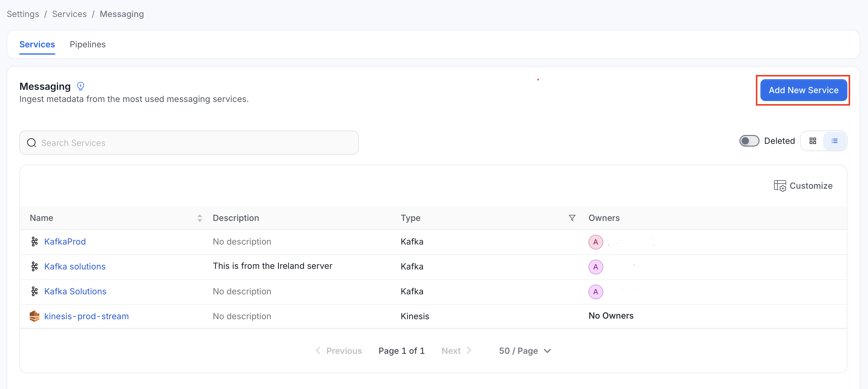Open the Customize columns menu
The image size is (868, 389).
803,186
